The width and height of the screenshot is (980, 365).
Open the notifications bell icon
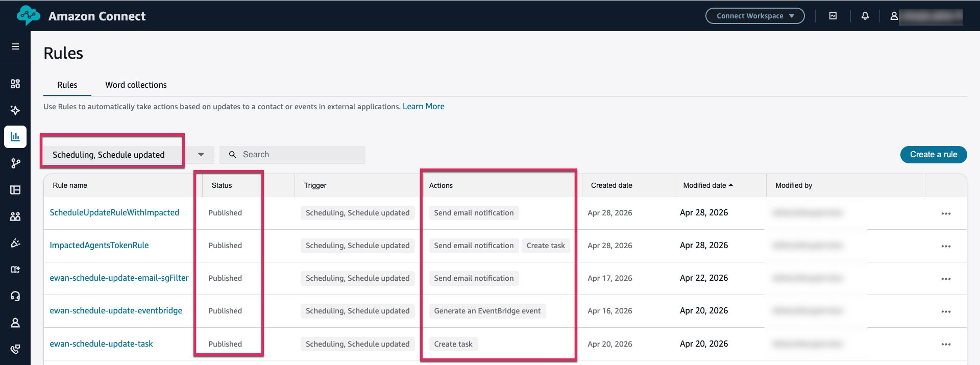point(865,16)
